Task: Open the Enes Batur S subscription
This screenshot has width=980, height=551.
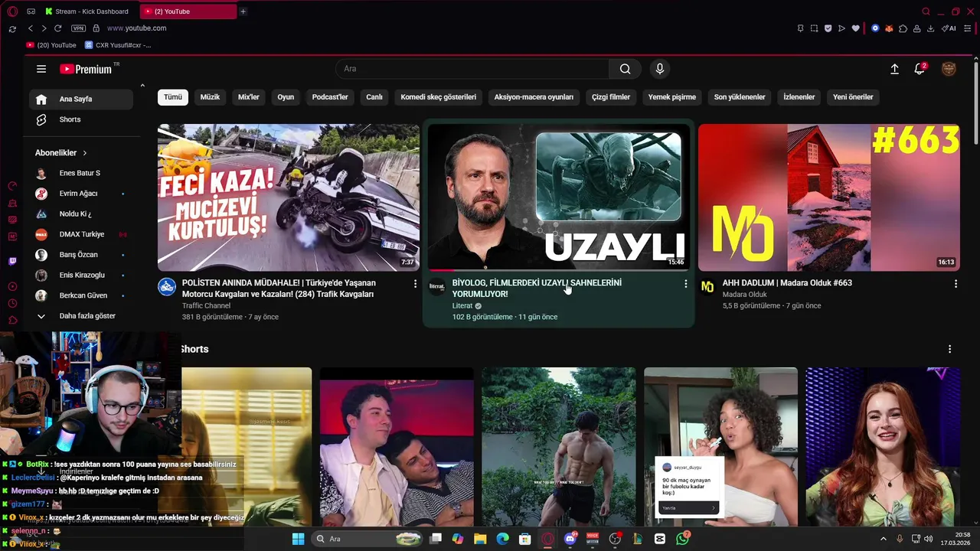Action: pos(81,173)
